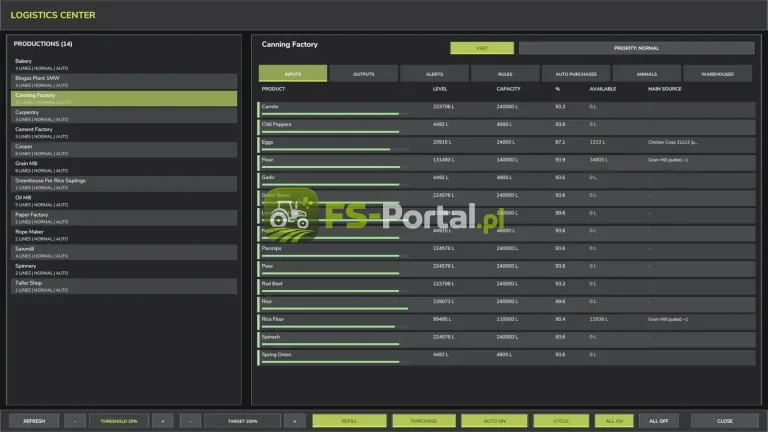Image resolution: width=768 pixels, height=432 pixels.
Task: Click the Main Source column header
Action: 665,89
